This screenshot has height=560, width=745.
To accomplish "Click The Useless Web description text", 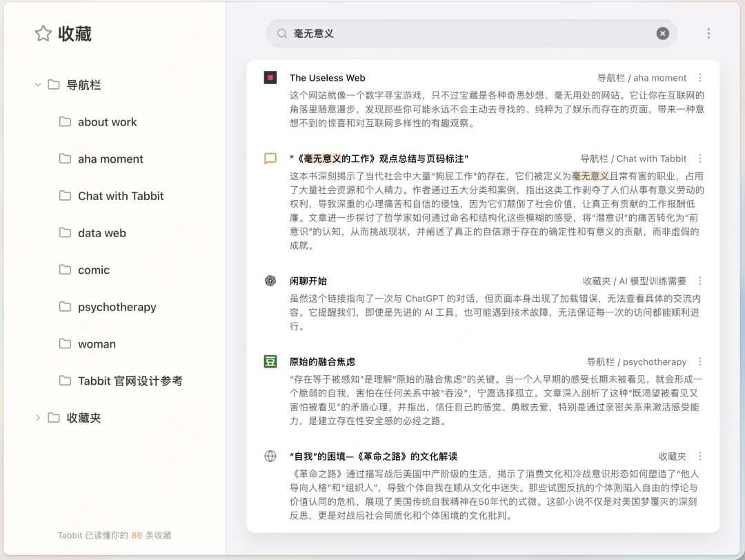I will 497,109.
